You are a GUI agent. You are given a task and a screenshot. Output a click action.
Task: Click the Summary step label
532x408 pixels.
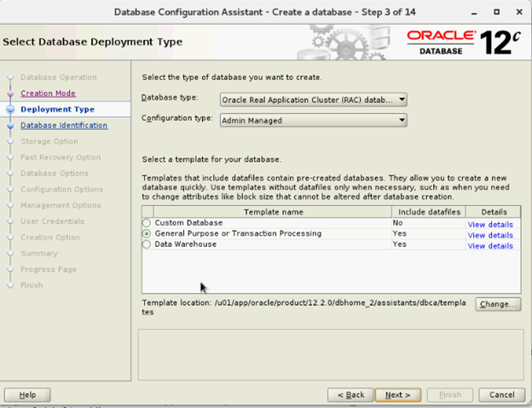pyautogui.click(x=39, y=254)
